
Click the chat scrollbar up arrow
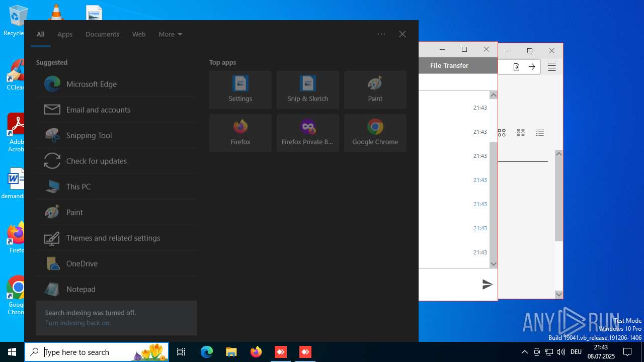point(494,96)
